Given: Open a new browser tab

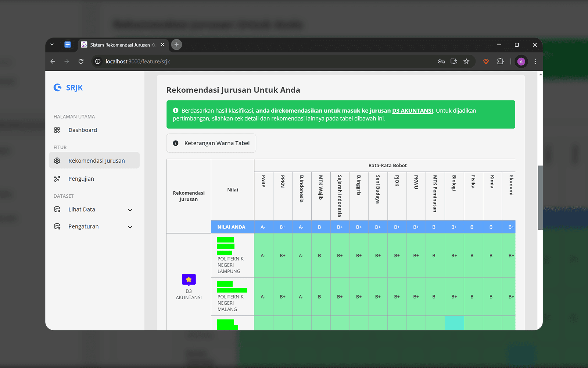Looking at the screenshot, I should (x=176, y=45).
